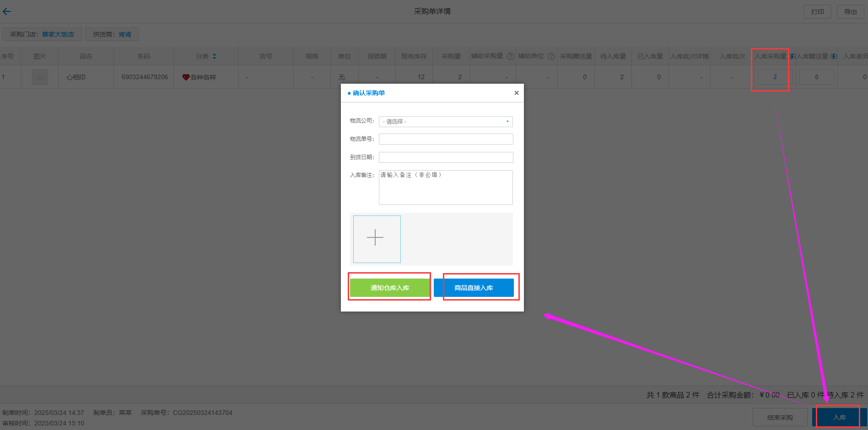Image resolution: width=868 pixels, height=430 pixels.
Task: Open the help icon beside 辅助单位
Action: 551,56
